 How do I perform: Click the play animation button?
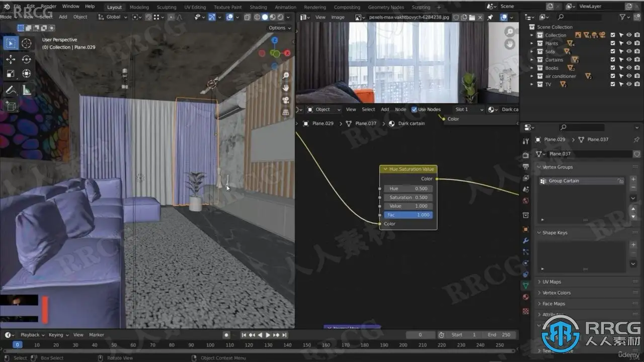[x=268, y=335]
